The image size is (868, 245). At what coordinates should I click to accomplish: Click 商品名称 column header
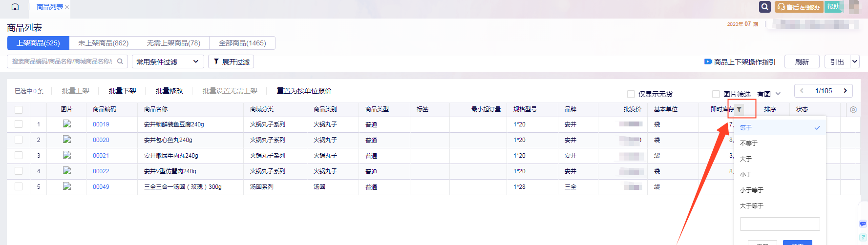156,109
